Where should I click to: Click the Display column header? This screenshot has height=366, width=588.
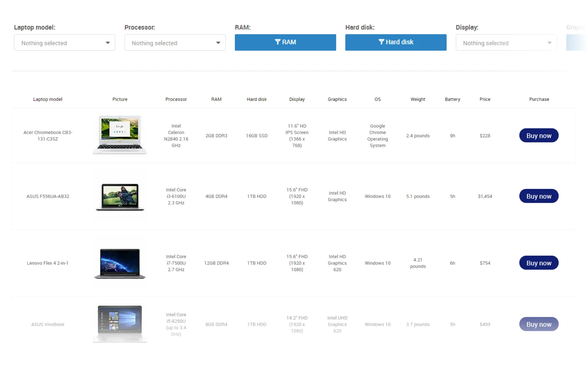[297, 99]
